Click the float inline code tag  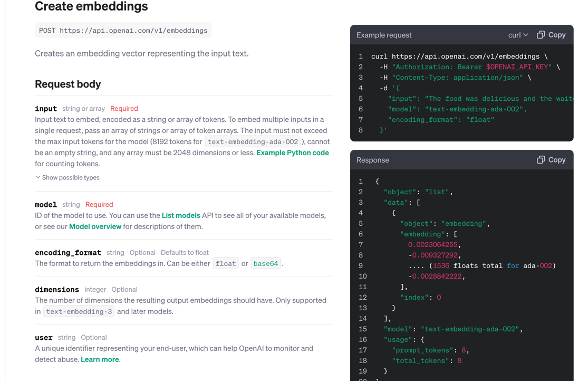(226, 263)
